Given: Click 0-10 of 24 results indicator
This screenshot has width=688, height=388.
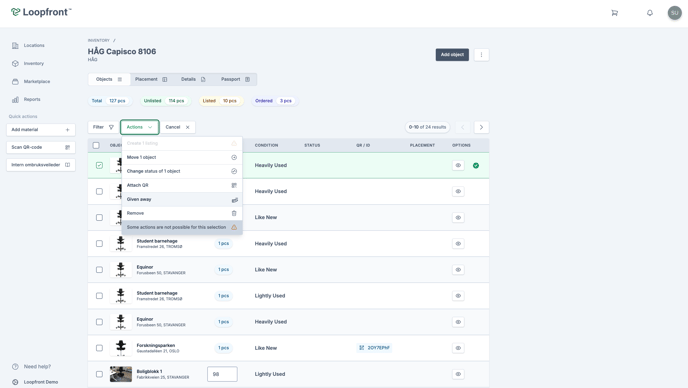Looking at the screenshot, I should pos(427,127).
